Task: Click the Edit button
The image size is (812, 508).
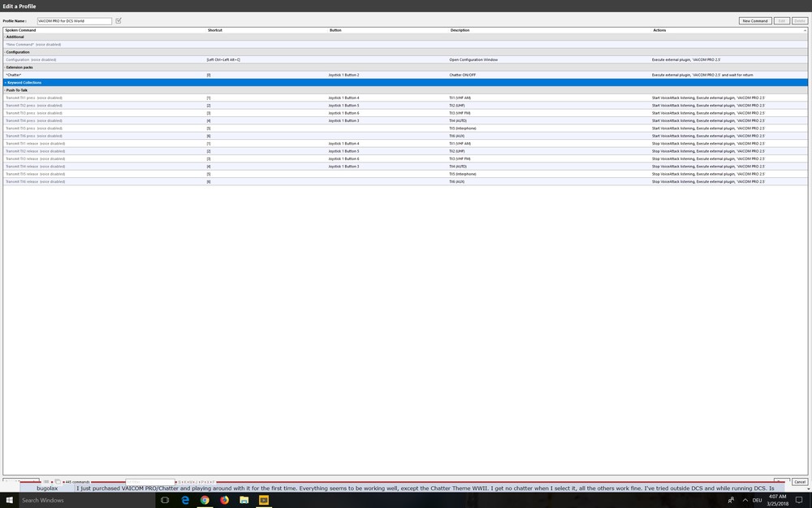Action: (x=781, y=21)
